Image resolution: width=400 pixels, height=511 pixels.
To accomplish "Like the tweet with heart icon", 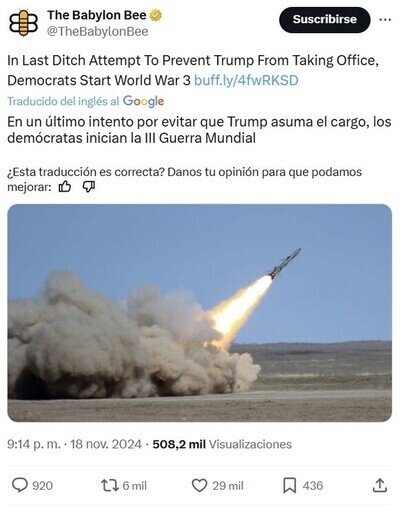I will [199, 485].
